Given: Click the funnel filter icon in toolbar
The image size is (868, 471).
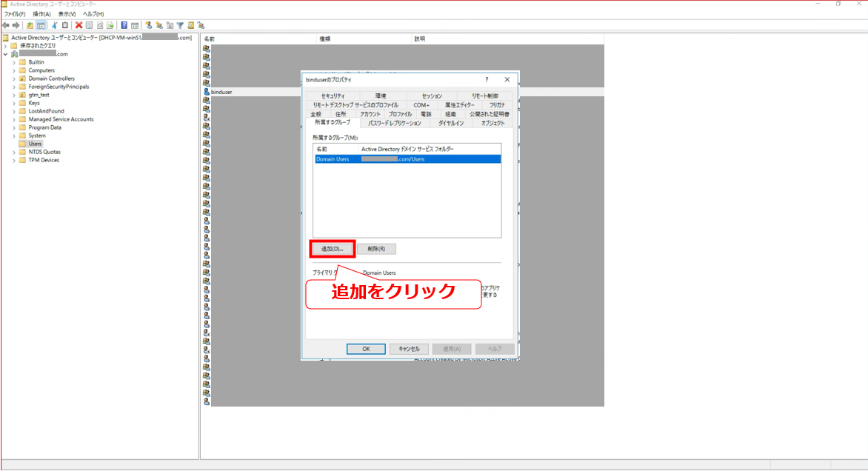Looking at the screenshot, I should (180, 25).
